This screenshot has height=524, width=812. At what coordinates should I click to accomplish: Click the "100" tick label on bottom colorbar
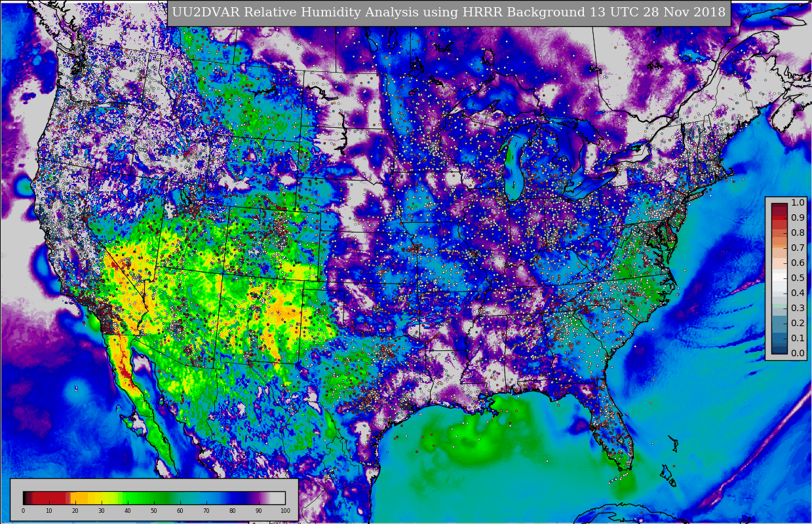285,511
